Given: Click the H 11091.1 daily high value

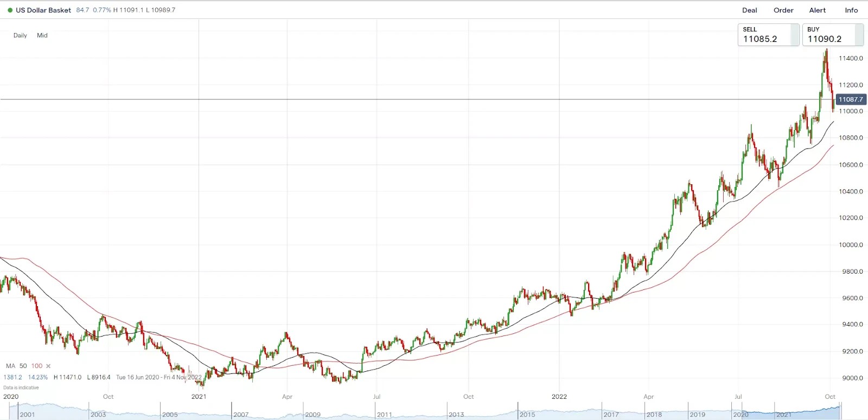Looking at the screenshot, I should coord(128,10).
